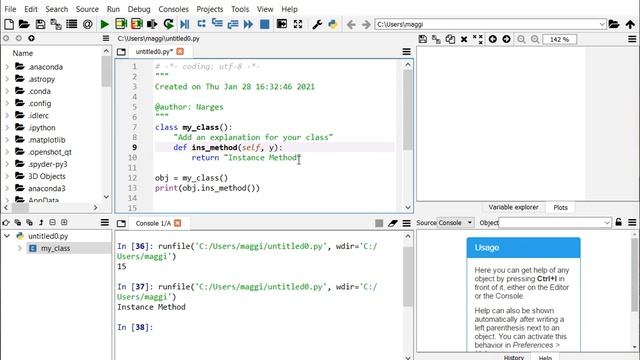Open the Help Object combo box dropdown
The width and height of the screenshot is (640, 360).
click(607, 223)
